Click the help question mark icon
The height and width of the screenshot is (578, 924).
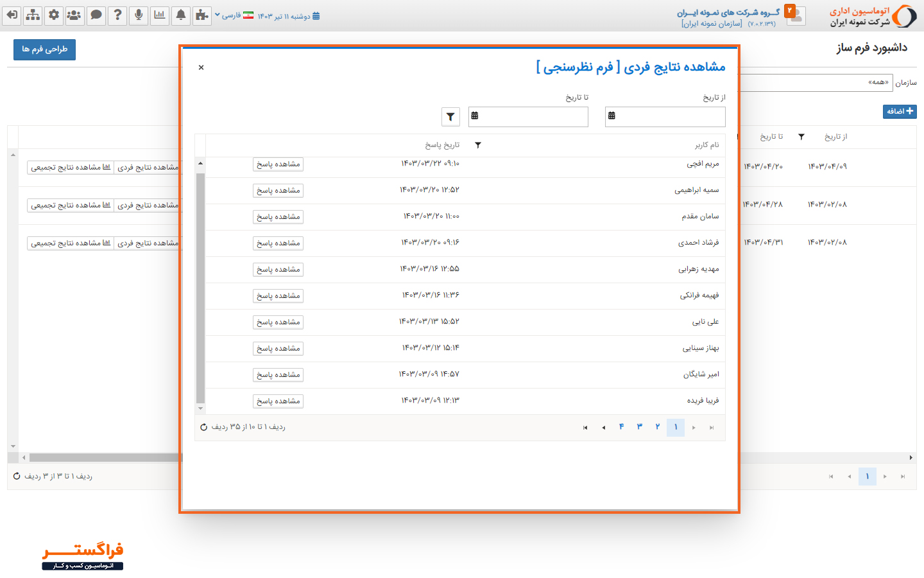point(117,15)
